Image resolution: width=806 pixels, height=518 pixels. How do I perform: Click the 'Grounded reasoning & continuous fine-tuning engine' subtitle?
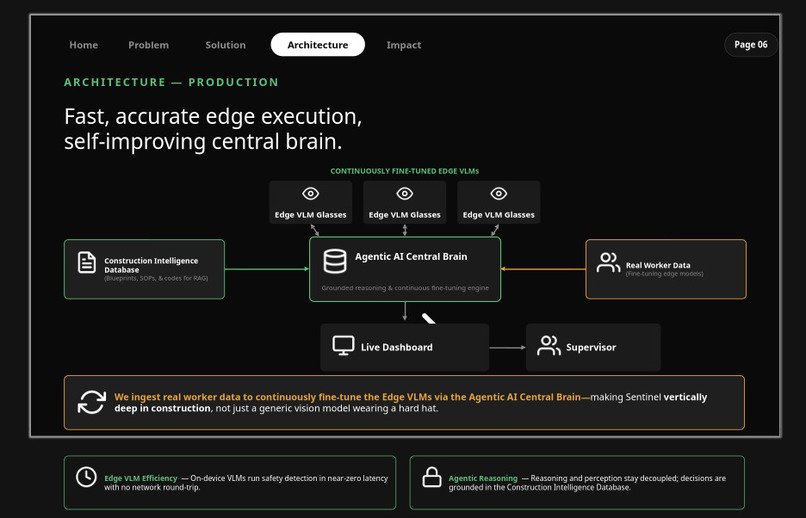pyautogui.click(x=405, y=288)
